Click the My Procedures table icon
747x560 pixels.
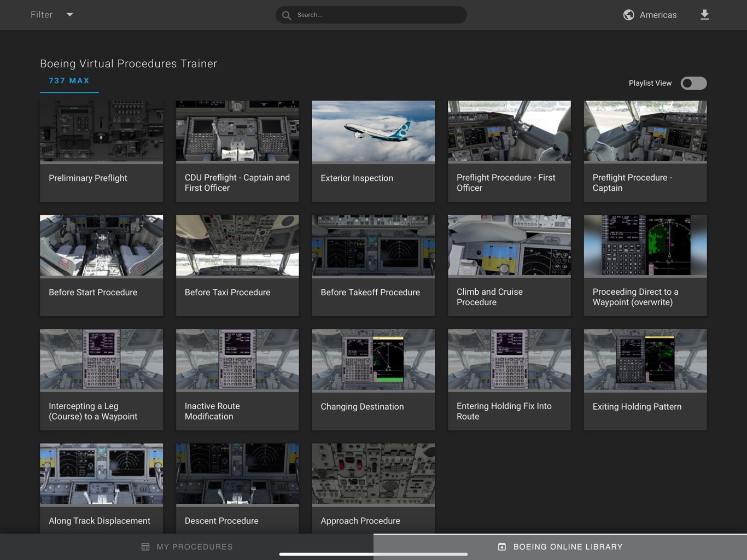145,547
